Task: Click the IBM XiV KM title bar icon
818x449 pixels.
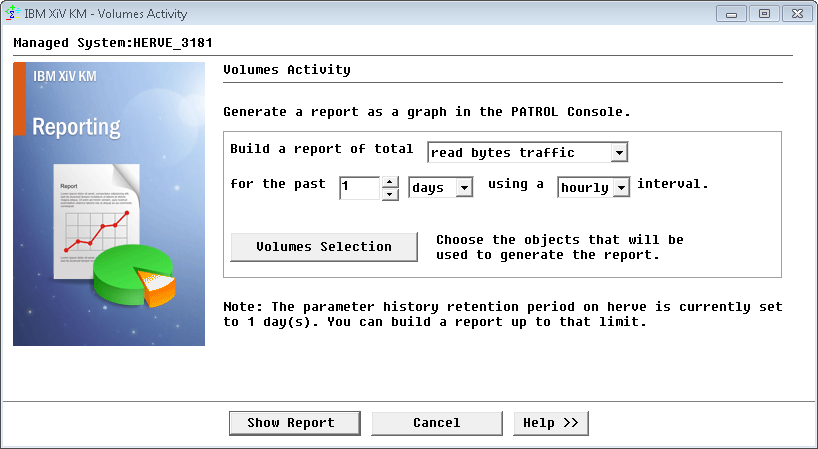Action: (x=13, y=14)
